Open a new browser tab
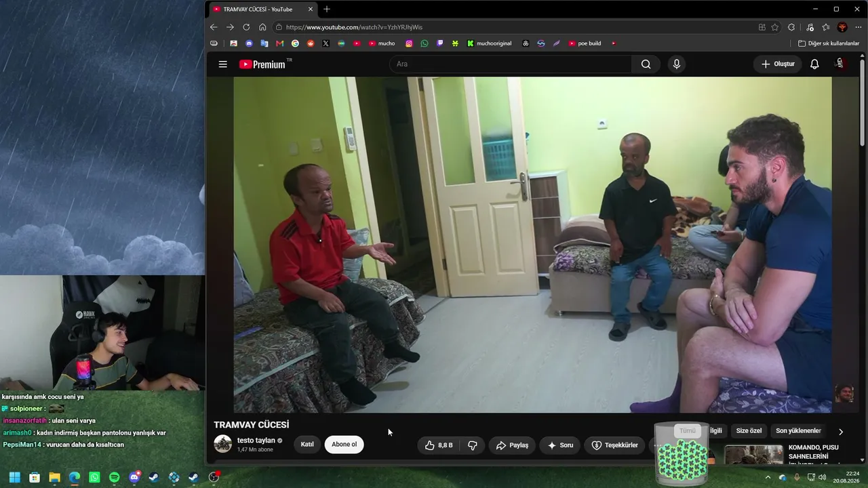Image resolution: width=868 pixels, height=488 pixels. click(x=327, y=9)
